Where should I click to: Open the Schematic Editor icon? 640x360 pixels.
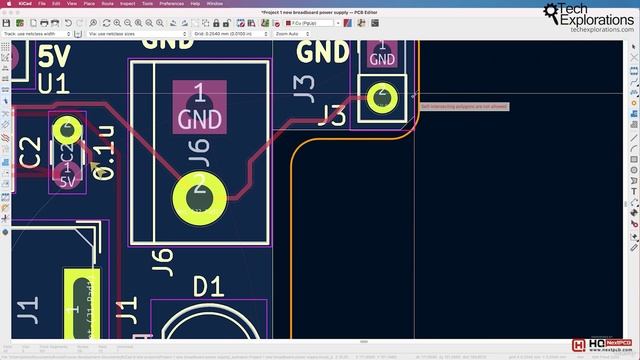coord(361,23)
